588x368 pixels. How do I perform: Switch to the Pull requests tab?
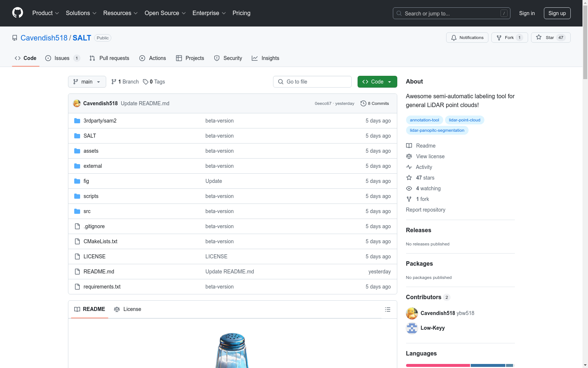point(110,58)
